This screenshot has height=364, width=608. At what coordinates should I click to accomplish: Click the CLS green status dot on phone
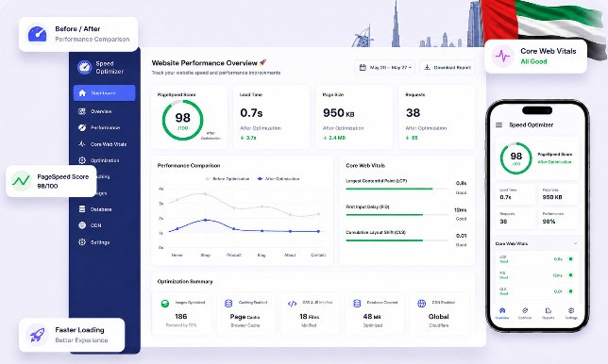coord(571,291)
